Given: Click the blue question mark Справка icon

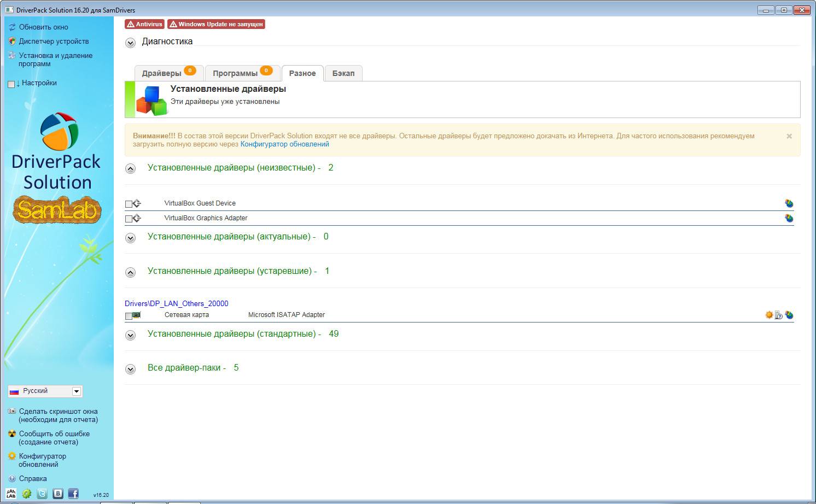Looking at the screenshot, I should [12, 478].
